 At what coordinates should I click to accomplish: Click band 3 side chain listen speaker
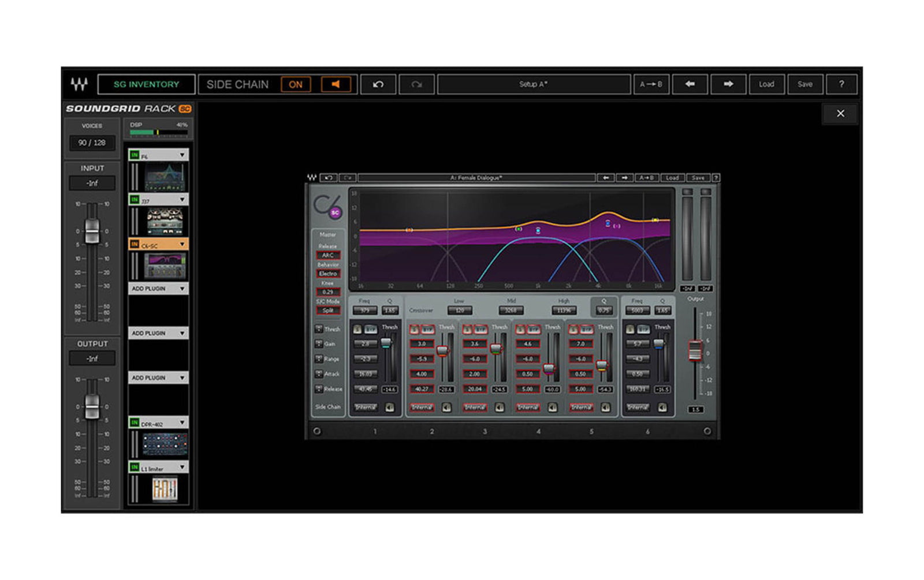(500, 407)
